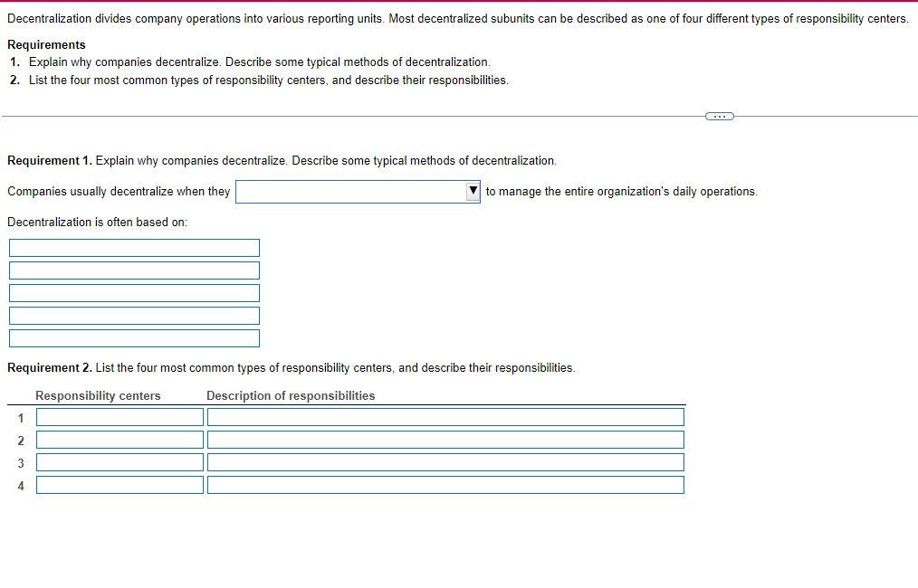Click the fourth decentralization basis field
Screen dimensions: 918x588
134,315
